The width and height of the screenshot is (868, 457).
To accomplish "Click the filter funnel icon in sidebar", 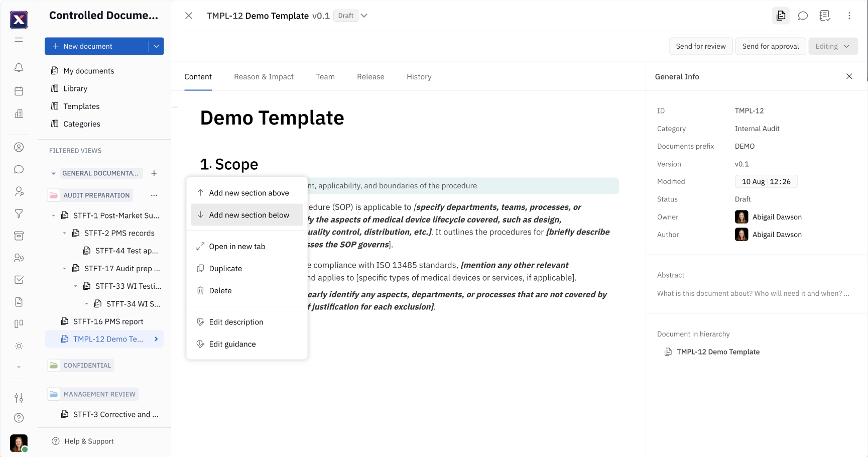I will click(19, 214).
